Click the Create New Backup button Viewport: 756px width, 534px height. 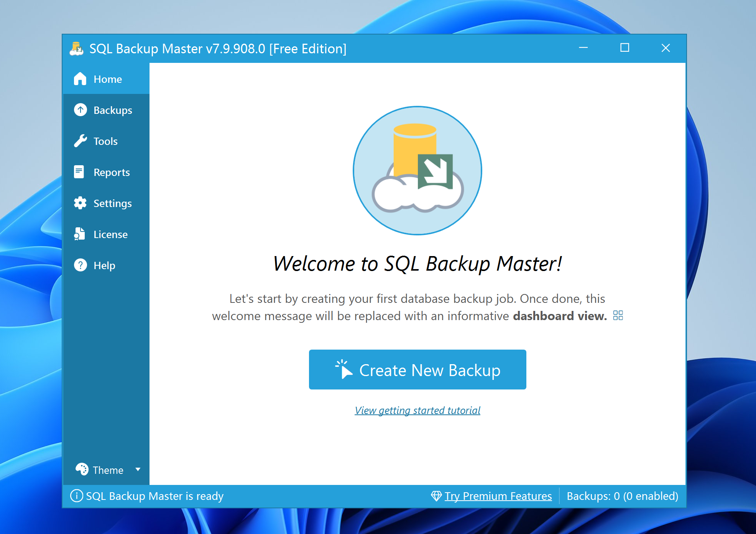pyautogui.click(x=417, y=370)
